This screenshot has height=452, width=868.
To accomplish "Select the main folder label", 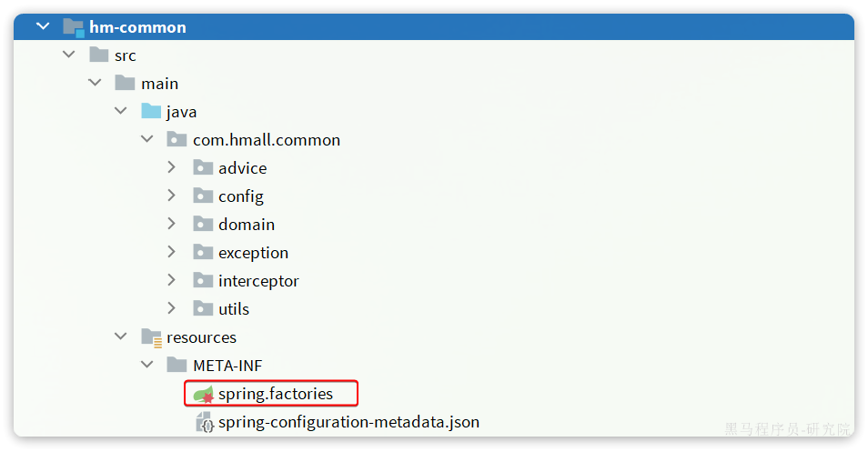I will click(x=159, y=84).
